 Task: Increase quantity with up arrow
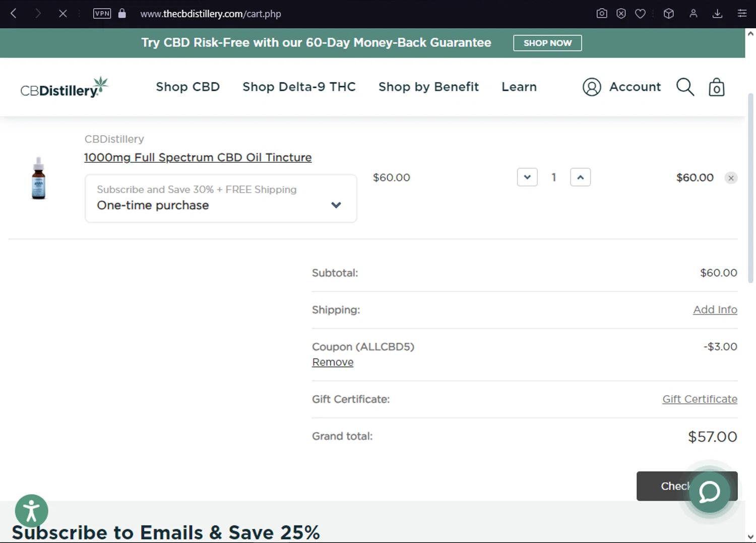click(x=580, y=177)
